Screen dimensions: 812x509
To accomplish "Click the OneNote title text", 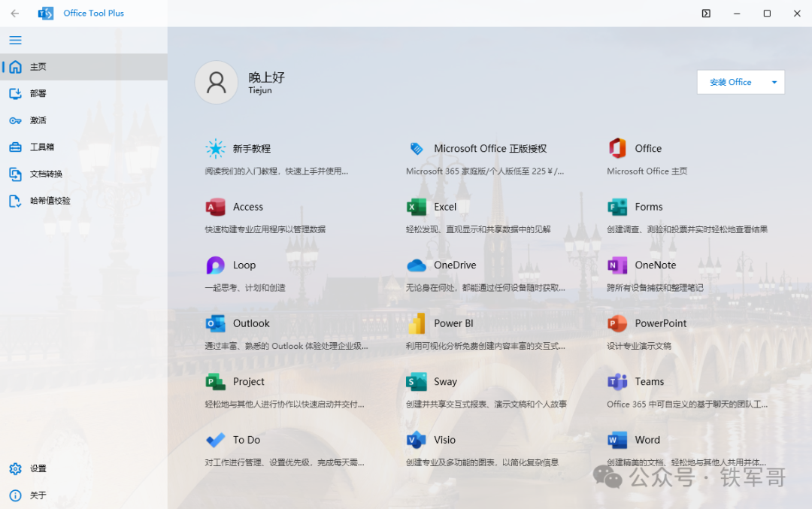I will [656, 265].
